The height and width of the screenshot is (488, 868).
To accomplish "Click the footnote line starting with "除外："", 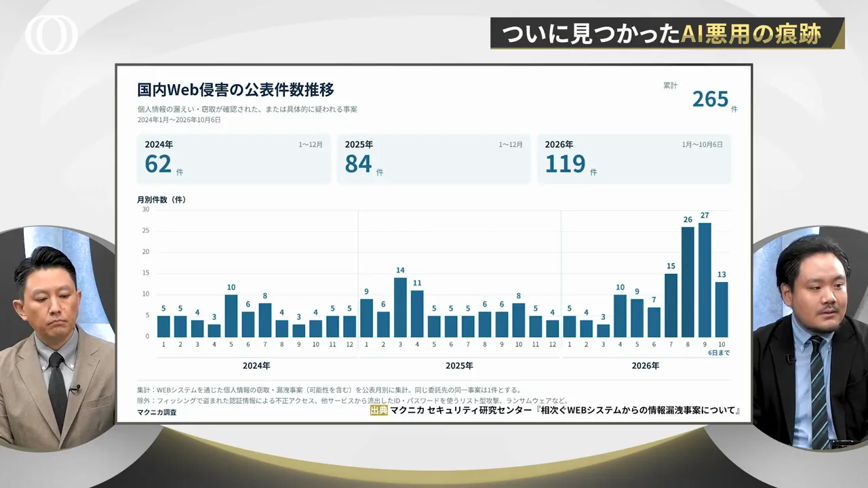I will [353, 401].
